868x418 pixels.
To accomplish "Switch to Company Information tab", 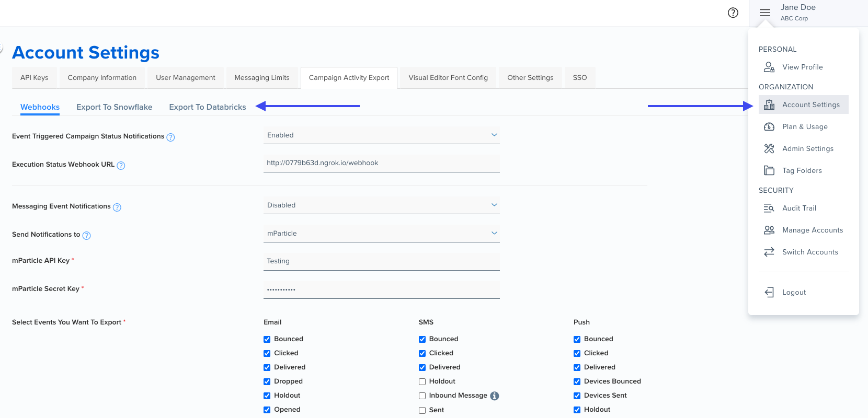I will pos(102,77).
